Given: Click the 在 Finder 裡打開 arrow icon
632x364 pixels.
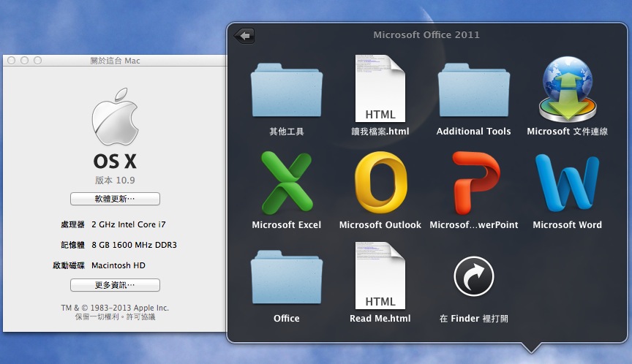Looking at the screenshot, I should coord(473,276).
